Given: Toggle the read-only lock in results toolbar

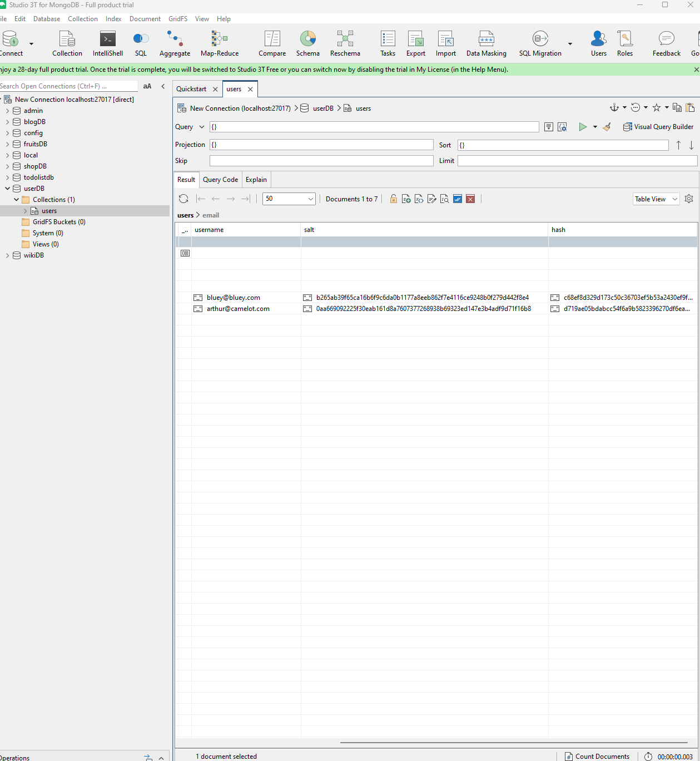Looking at the screenshot, I should pyautogui.click(x=393, y=199).
